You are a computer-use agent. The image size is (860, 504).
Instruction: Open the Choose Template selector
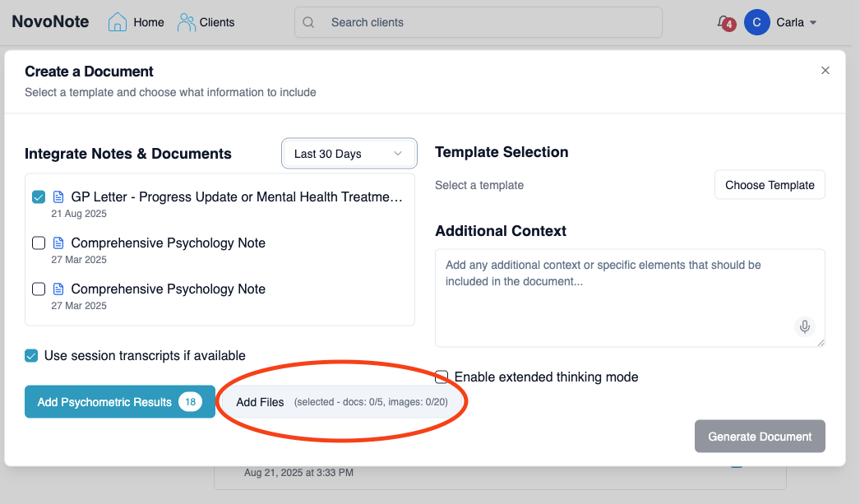[769, 185]
